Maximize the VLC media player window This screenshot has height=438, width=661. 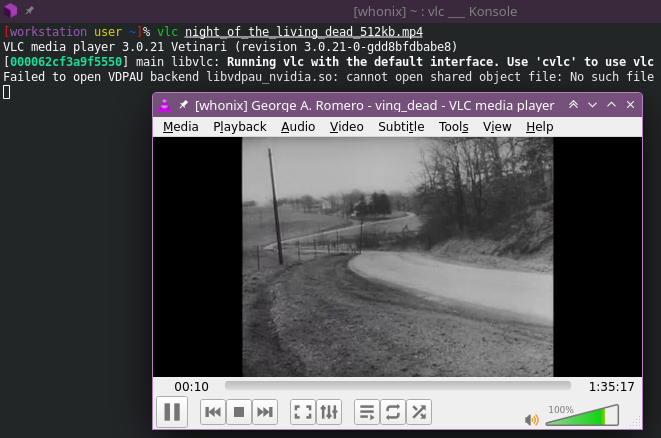611,105
